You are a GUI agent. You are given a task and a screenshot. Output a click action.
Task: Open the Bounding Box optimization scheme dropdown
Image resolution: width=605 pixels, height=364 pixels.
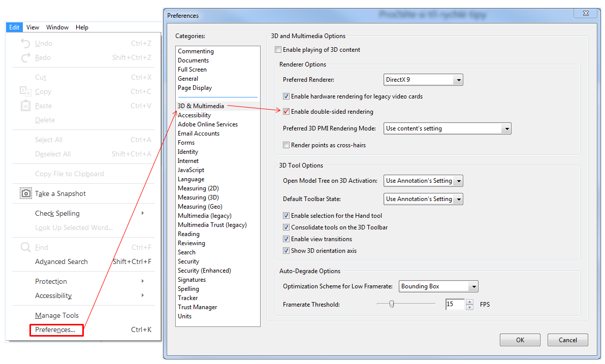[473, 287]
